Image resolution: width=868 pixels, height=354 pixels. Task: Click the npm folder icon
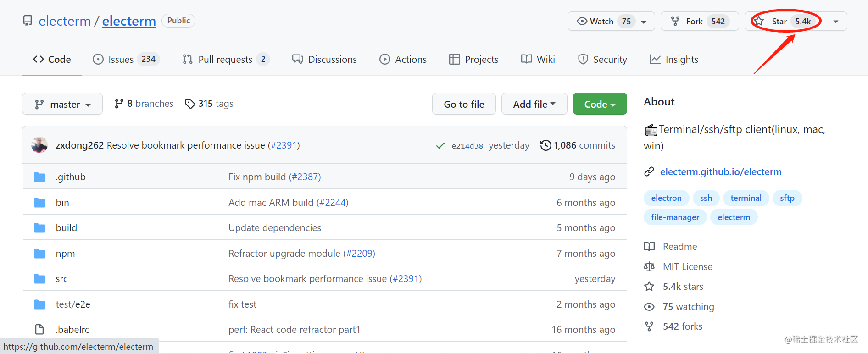(39, 254)
